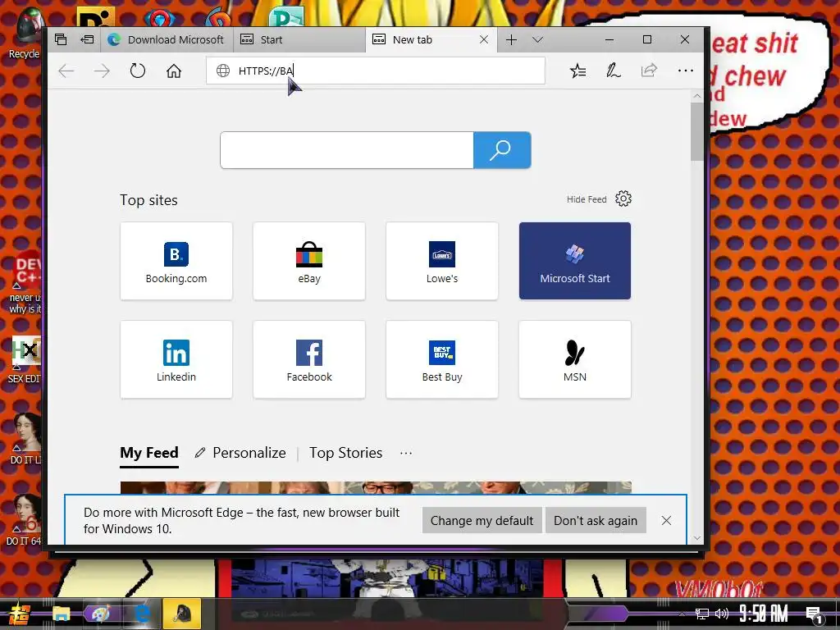The width and height of the screenshot is (840, 630).
Task: Click scrollbar down arrow
Action: point(697,538)
